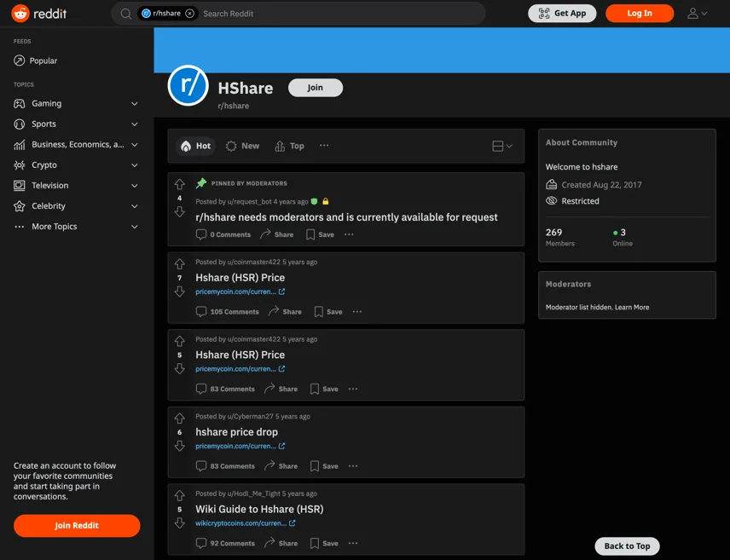View 105 Comments on Hshare Price post
The image size is (730, 560).
coord(227,312)
